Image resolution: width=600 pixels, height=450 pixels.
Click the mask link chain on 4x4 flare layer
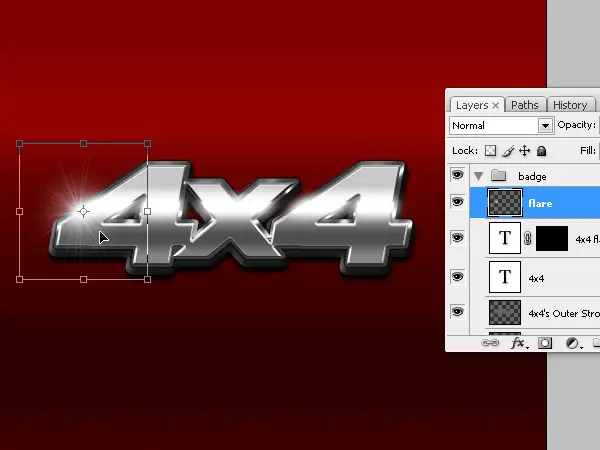point(528,238)
